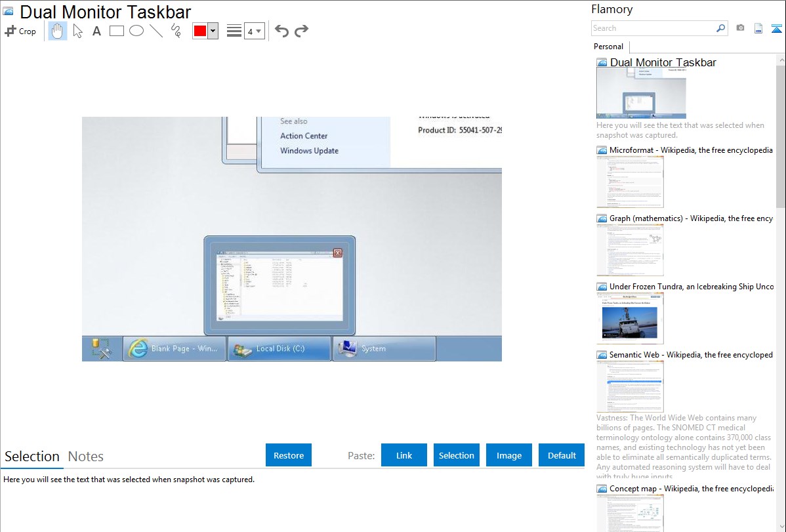The width and height of the screenshot is (786, 532).
Task: Select the straight Line tool
Action: coord(156,31)
